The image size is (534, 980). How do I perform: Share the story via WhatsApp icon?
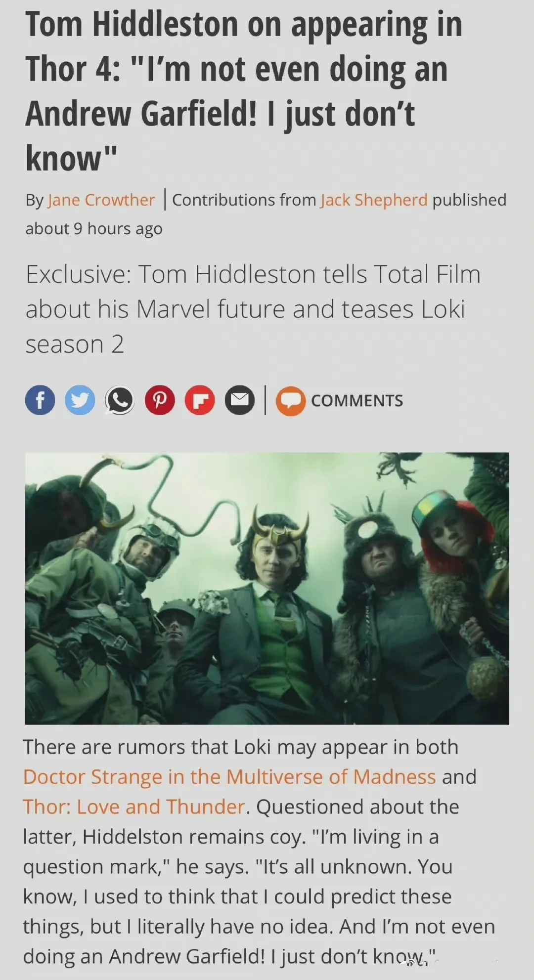[120, 400]
